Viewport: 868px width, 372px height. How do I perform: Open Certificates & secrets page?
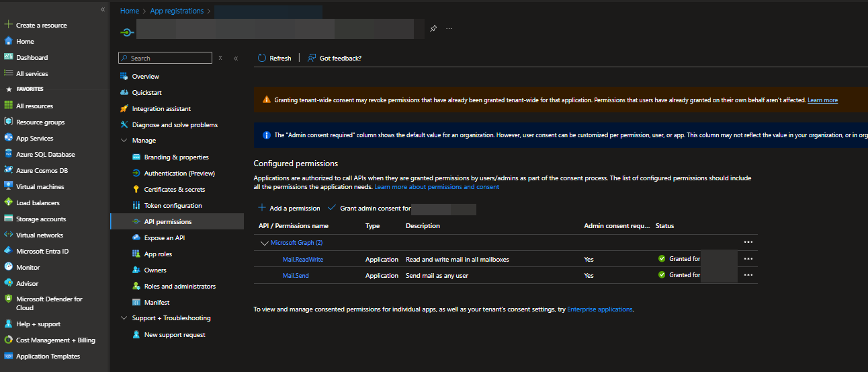[174, 190]
